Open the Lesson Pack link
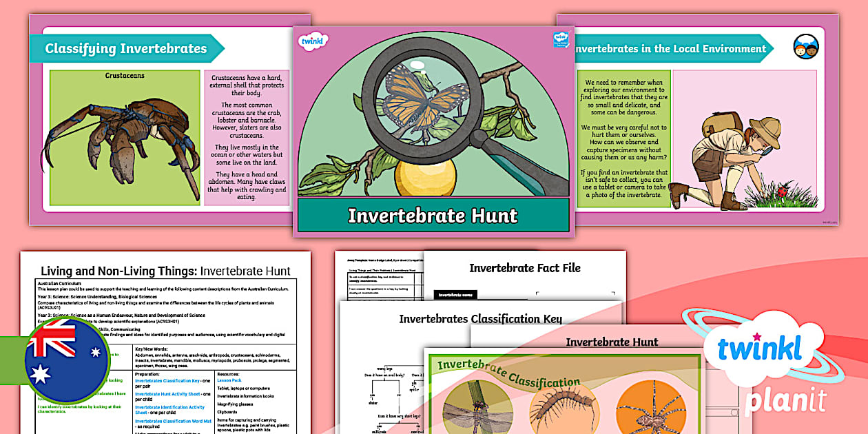 (x=229, y=380)
